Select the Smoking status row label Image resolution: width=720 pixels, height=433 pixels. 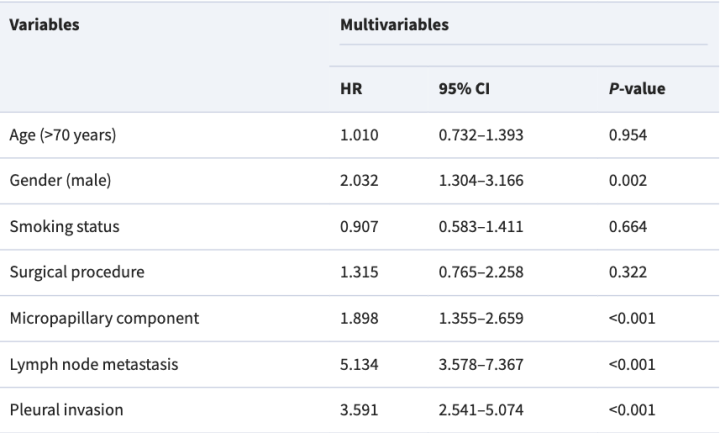coord(65,227)
